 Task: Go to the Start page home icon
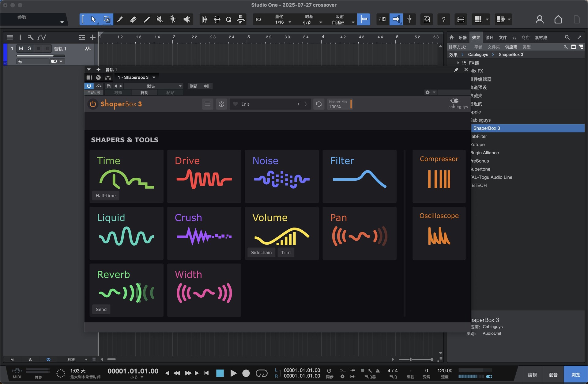tap(558, 20)
